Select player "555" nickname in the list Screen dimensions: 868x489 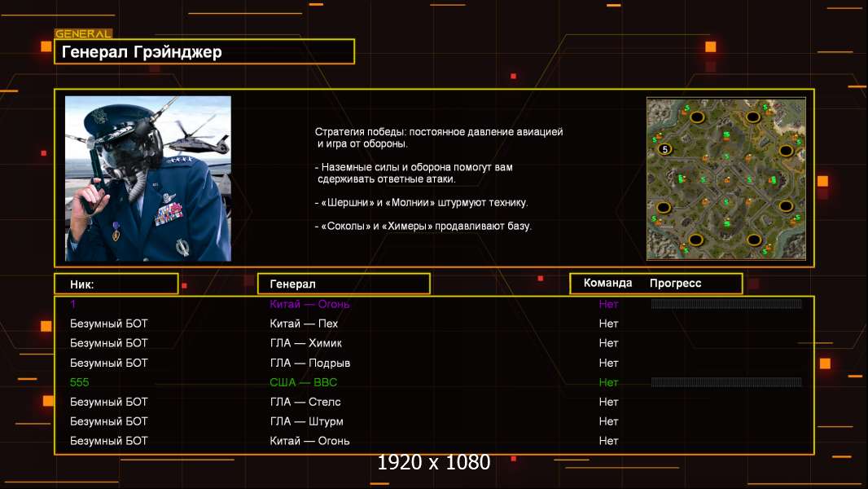(79, 382)
